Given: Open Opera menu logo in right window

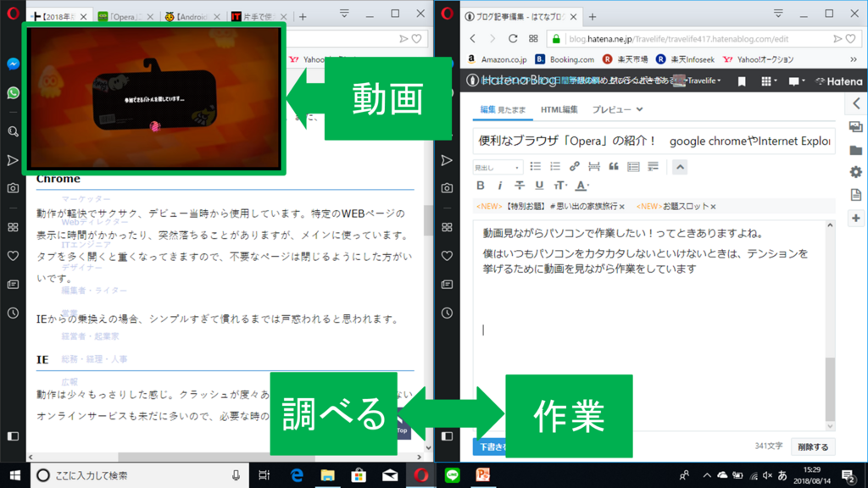Looking at the screenshot, I should click(x=448, y=14).
